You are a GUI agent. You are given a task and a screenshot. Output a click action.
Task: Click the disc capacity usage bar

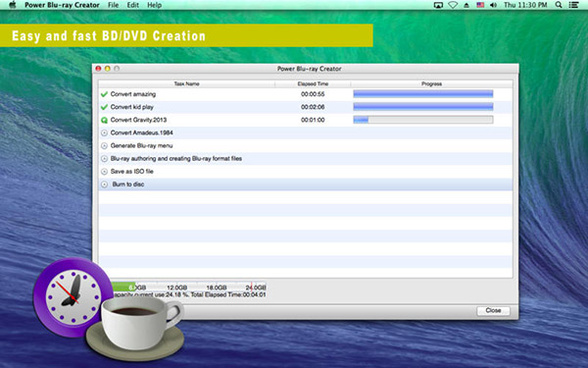[188, 288]
